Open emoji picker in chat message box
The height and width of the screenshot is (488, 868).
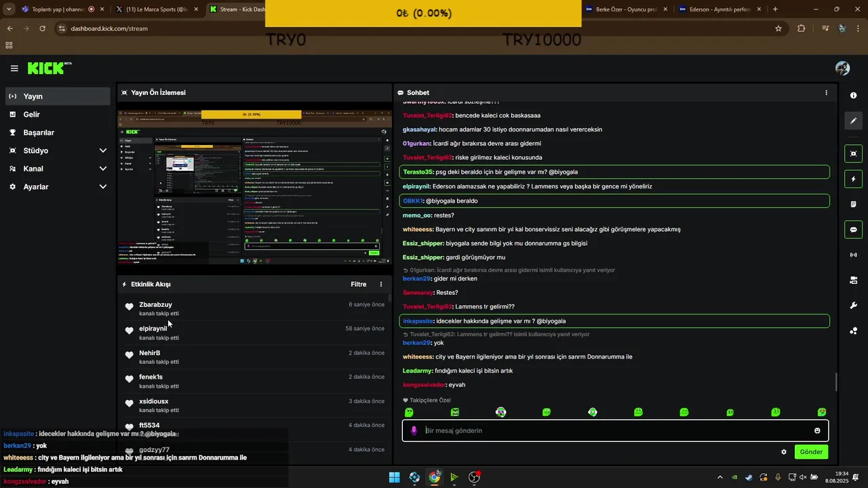817,430
